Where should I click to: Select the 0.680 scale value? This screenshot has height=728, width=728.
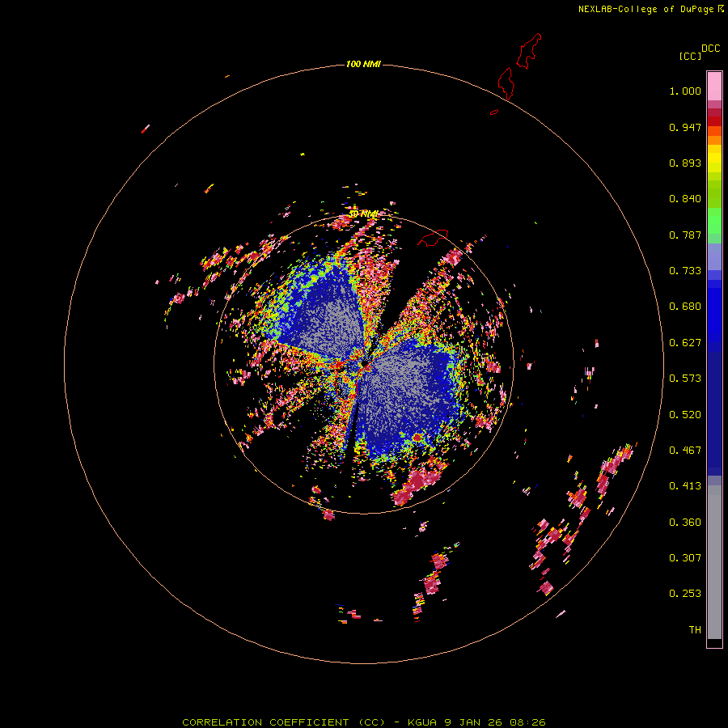point(685,307)
